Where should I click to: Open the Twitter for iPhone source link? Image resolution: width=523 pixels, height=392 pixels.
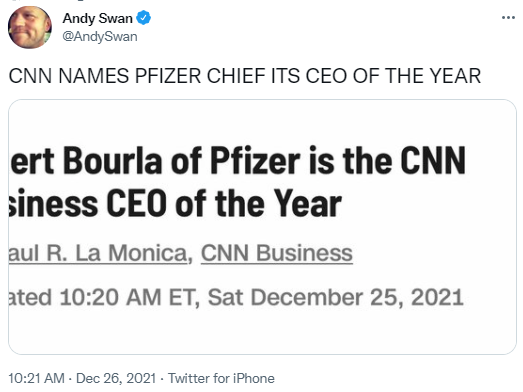pos(221,378)
